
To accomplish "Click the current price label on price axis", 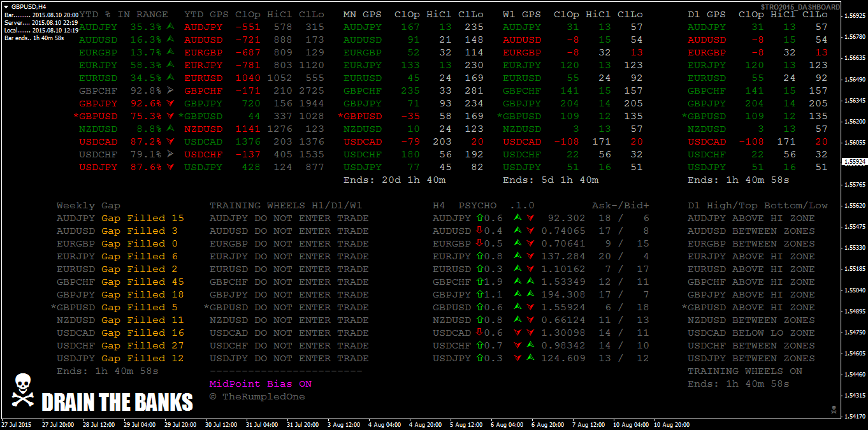I will [854, 162].
